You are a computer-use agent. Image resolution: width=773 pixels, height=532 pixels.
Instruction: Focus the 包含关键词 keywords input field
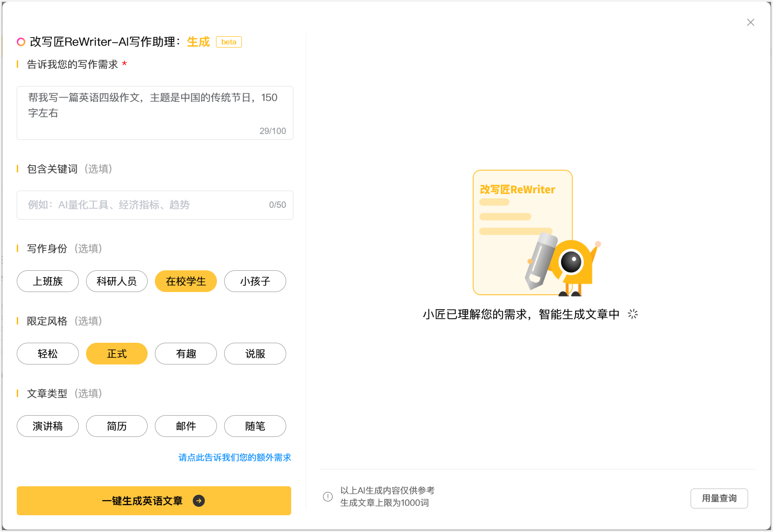pos(145,205)
